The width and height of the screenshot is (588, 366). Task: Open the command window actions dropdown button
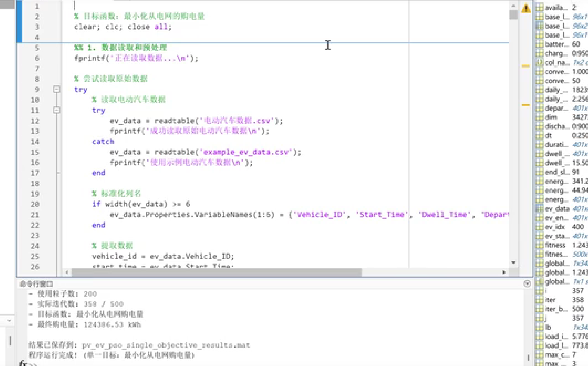coord(527,284)
